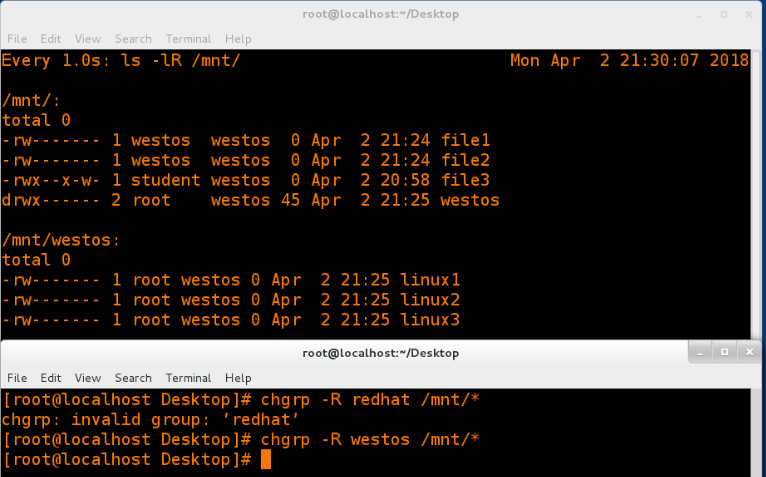Maximize the top terminal window
Image resolution: width=766 pixels, height=477 pixels.
(724, 15)
